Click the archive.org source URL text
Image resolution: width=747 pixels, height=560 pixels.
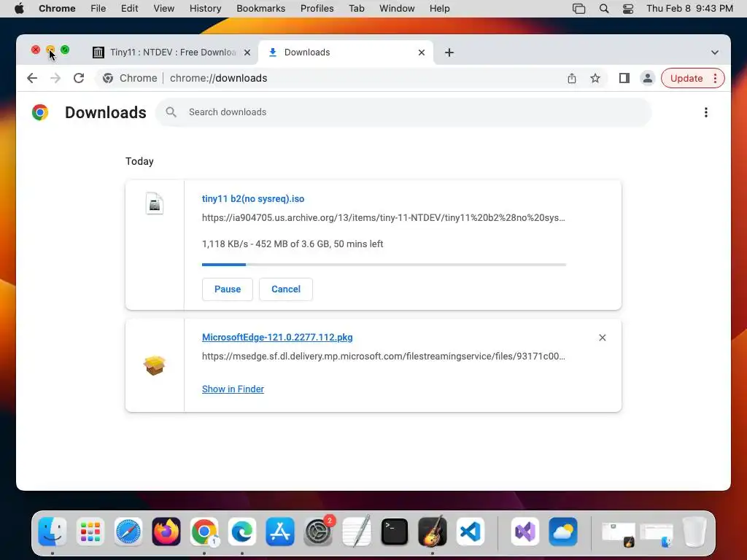pos(384,218)
